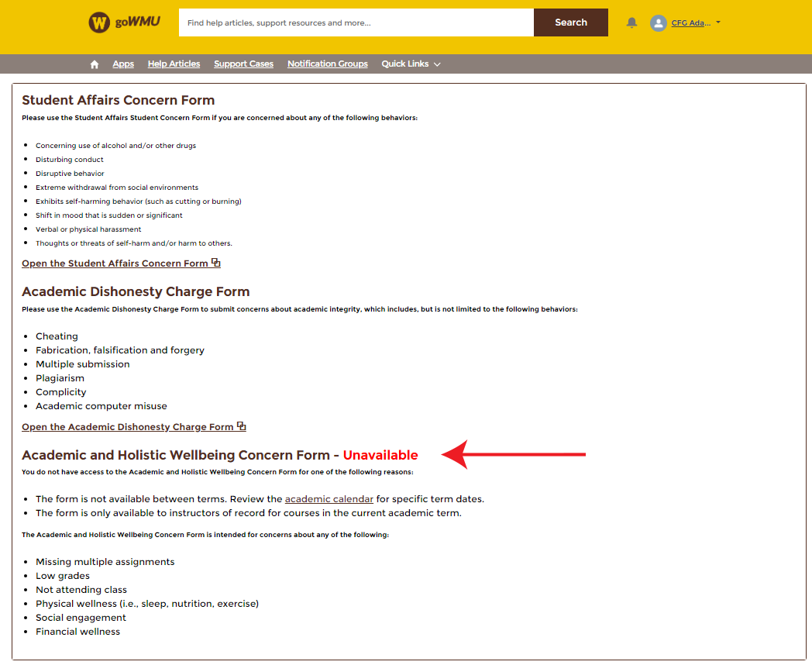This screenshot has width=812, height=665.
Task: Navigate to Help Articles
Action: 174,64
